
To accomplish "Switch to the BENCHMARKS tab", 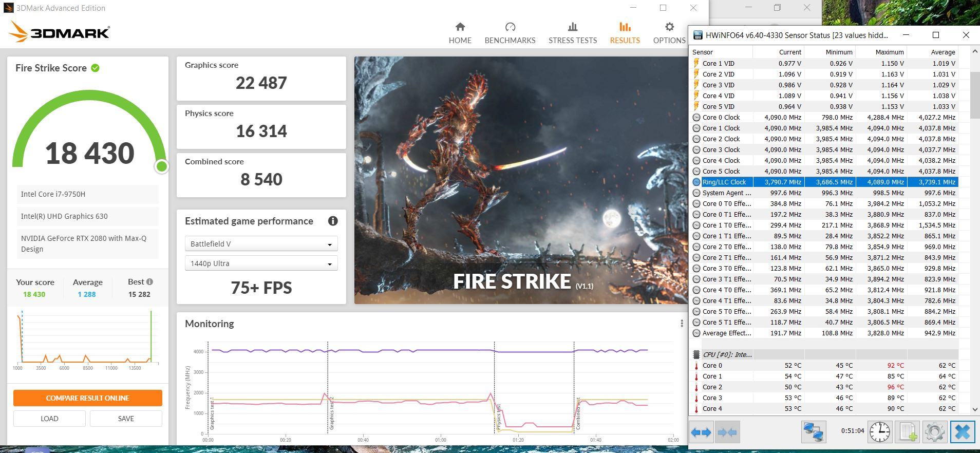I will pos(510,33).
